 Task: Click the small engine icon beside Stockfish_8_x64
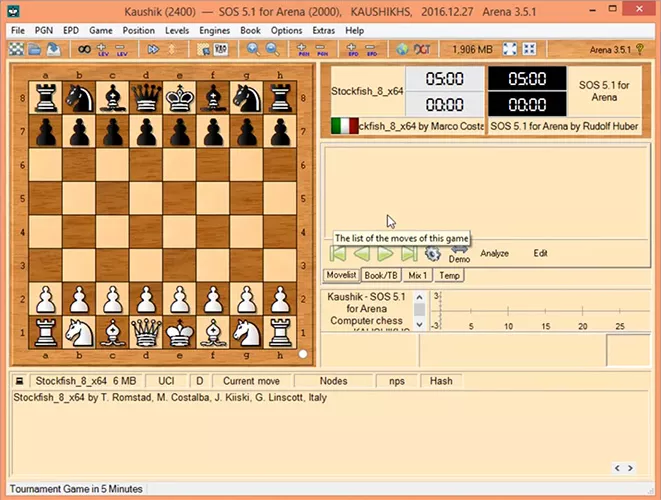click(x=19, y=381)
